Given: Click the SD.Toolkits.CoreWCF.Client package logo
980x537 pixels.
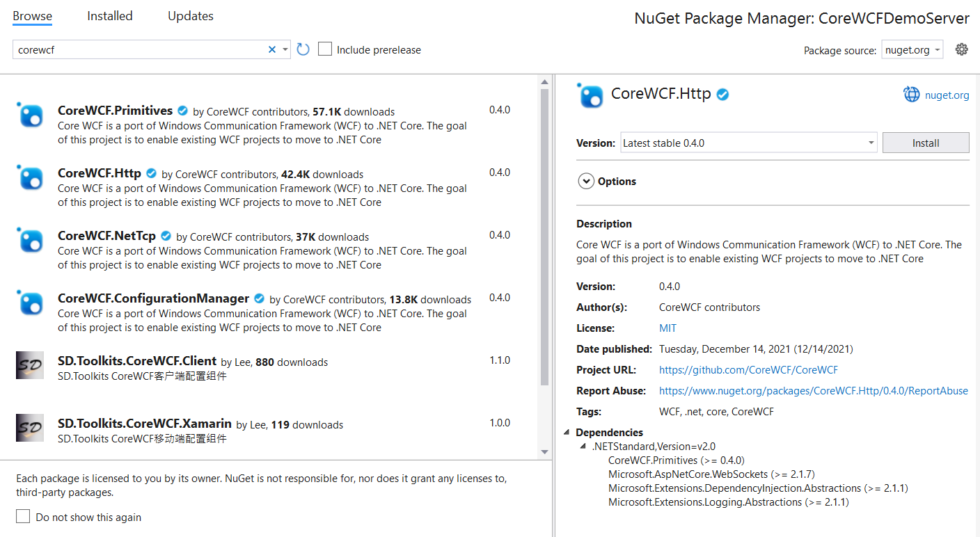Looking at the screenshot, I should tap(30, 365).
